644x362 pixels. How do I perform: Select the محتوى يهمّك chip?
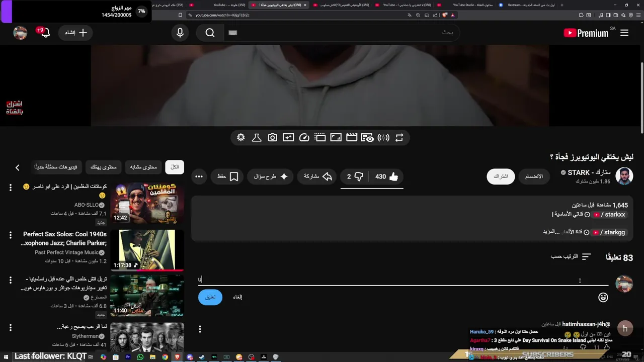pos(104,167)
